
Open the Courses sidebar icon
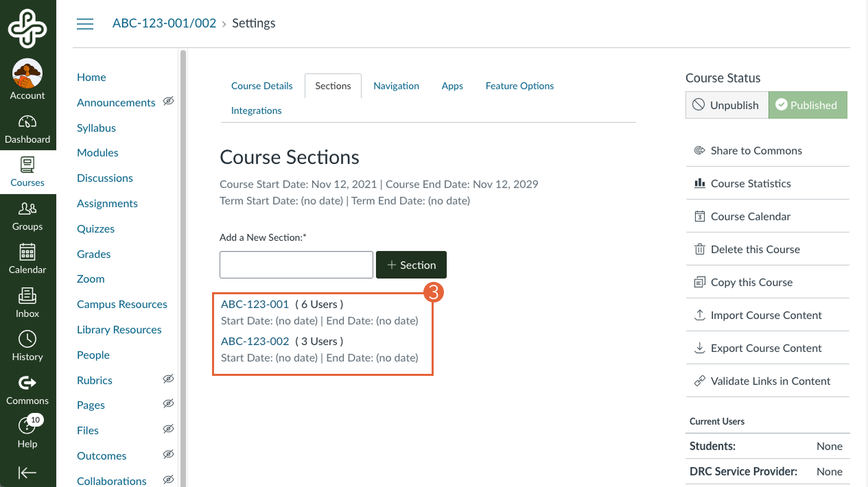click(x=27, y=171)
